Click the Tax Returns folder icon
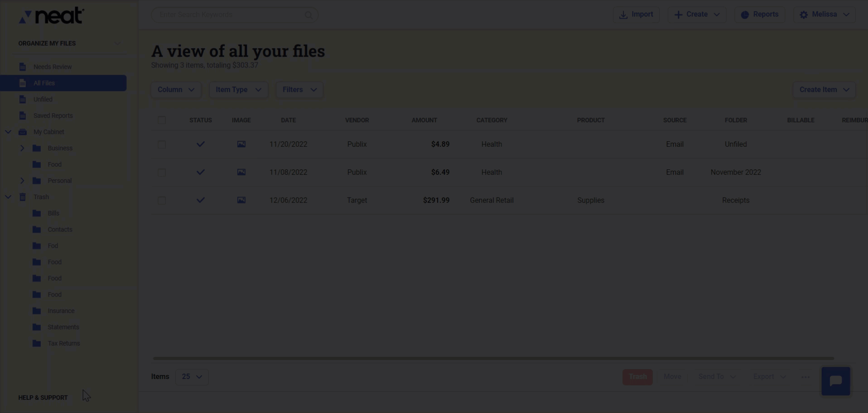 [x=37, y=343]
